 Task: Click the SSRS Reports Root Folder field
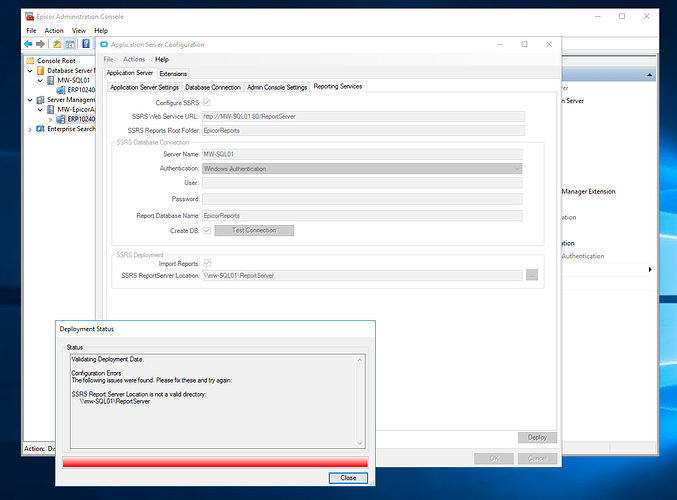click(363, 130)
